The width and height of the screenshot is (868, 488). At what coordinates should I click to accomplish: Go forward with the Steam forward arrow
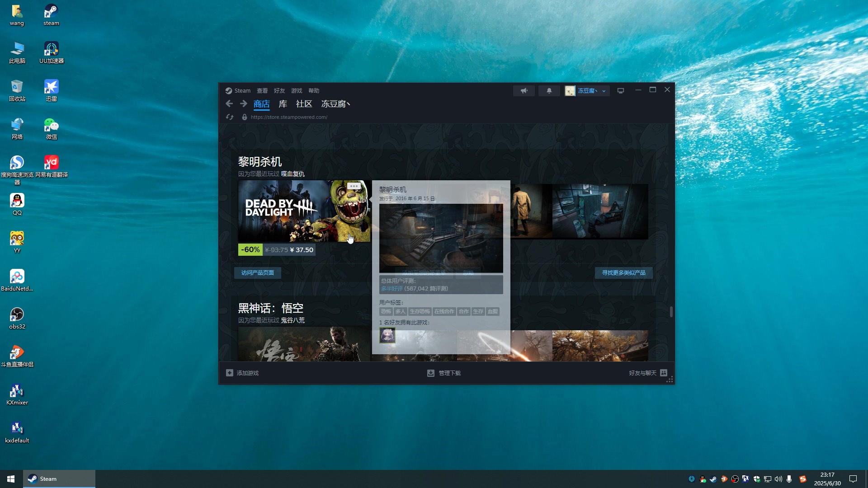[x=244, y=104]
